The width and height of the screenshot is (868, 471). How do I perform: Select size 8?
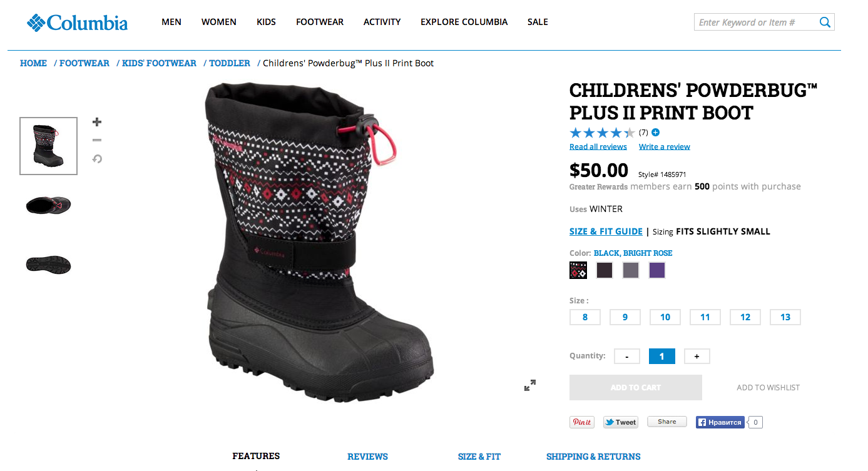585,317
